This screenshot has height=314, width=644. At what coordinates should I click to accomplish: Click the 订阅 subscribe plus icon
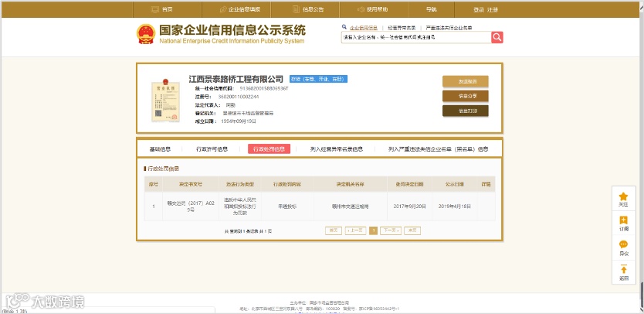click(623, 220)
